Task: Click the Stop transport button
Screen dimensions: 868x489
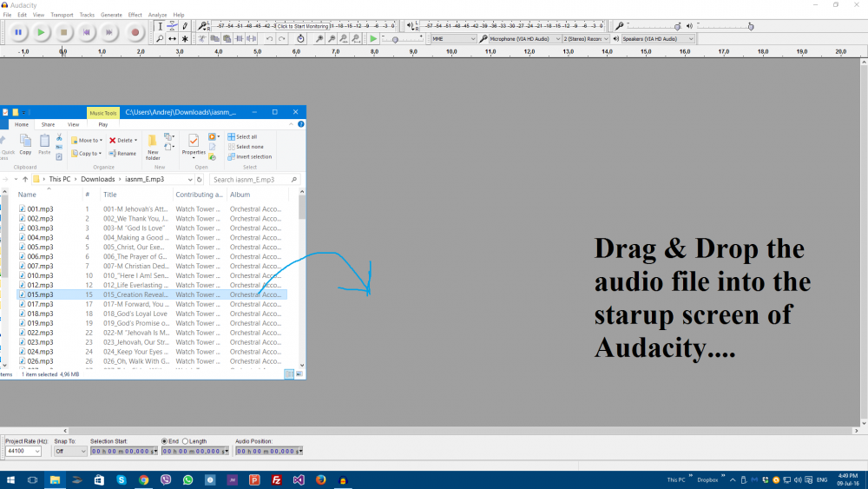Action: 63,33
